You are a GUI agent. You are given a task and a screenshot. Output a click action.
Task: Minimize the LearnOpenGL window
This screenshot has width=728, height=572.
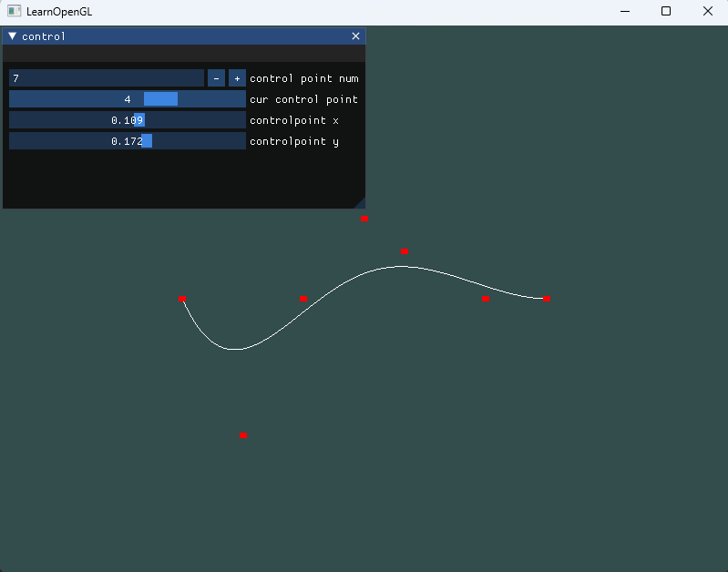click(x=625, y=11)
